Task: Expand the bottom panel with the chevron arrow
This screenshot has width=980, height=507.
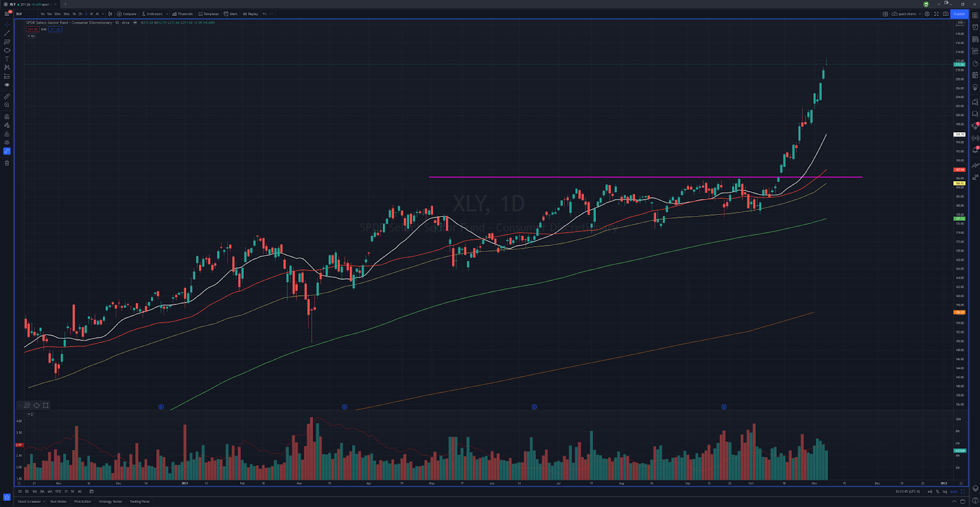Action: [954, 501]
